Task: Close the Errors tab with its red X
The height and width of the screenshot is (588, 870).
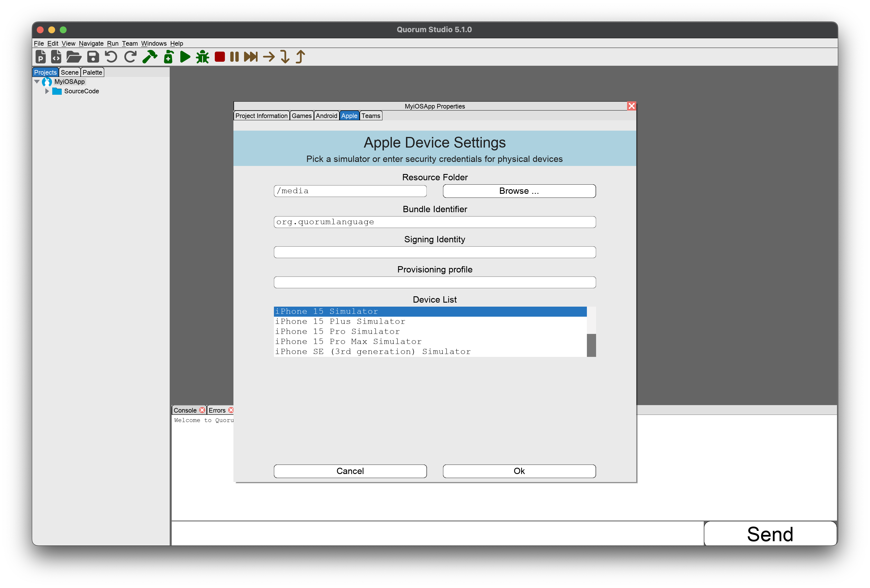Action: [231, 410]
